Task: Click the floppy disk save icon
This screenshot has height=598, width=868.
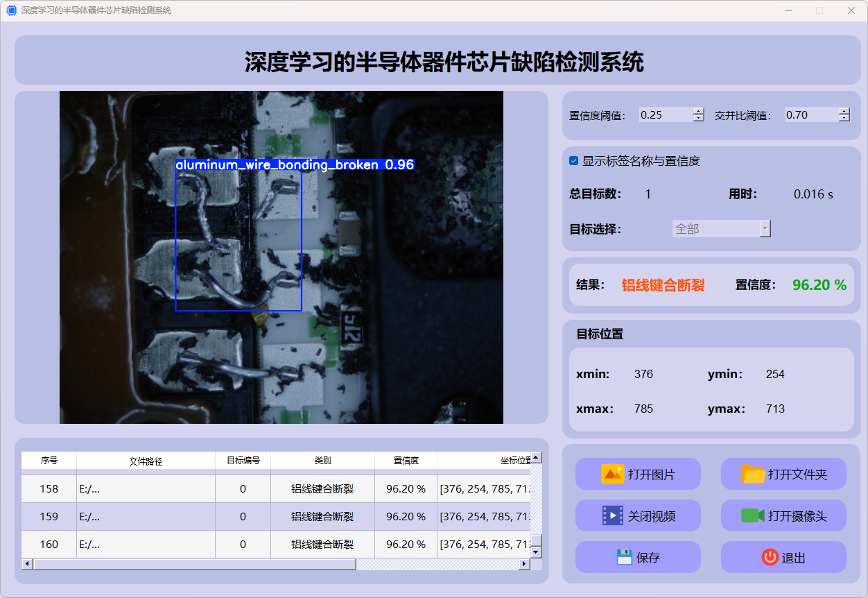Action: [x=624, y=557]
